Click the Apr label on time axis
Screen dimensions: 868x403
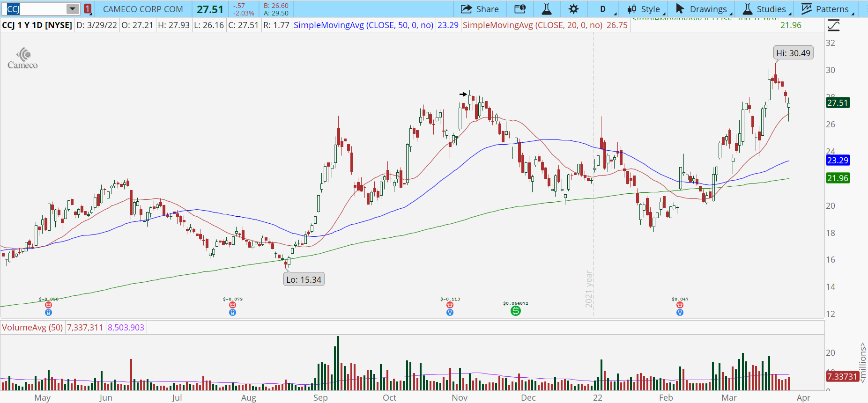point(803,397)
